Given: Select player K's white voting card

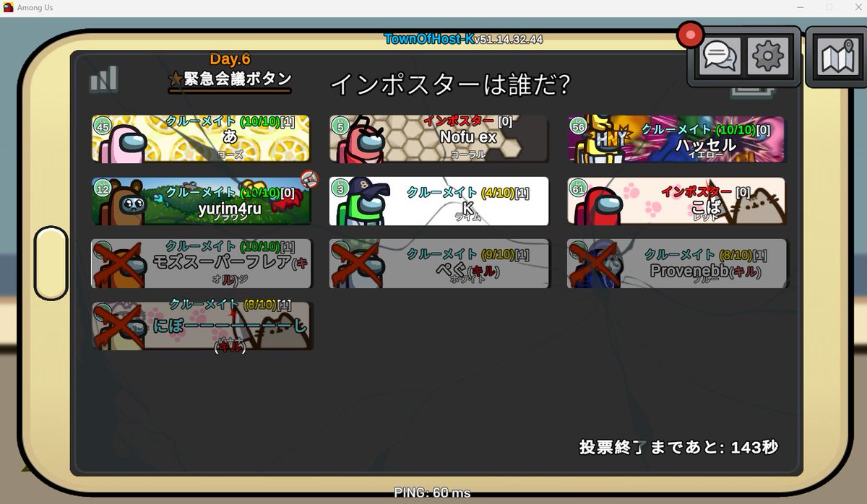Looking at the screenshot, I should tap(439, 201).
